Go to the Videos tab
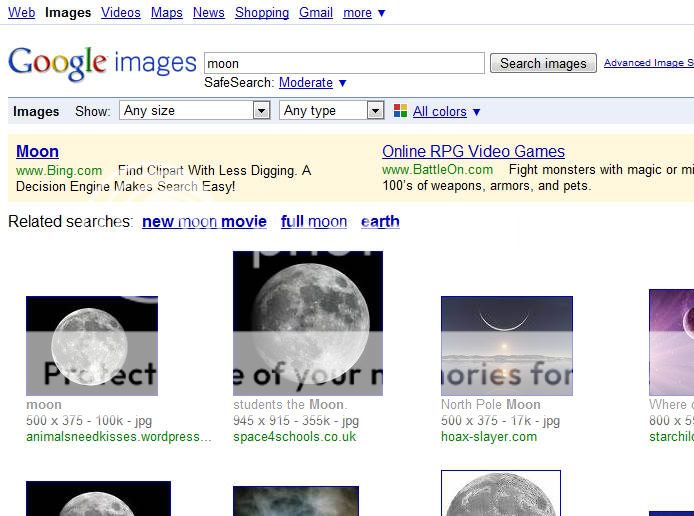This screenshot has height=516, width=694. pyautogui.click(x=120, y=12)
